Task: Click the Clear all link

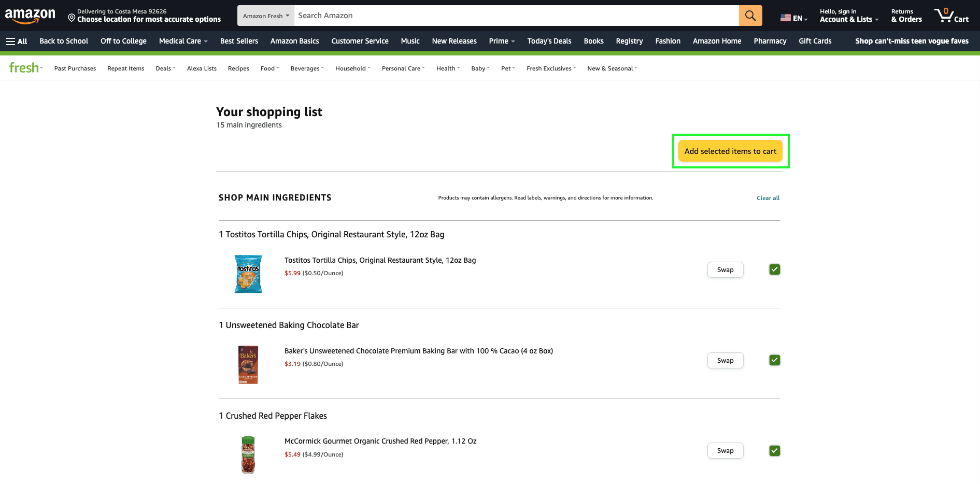Action: pos(768,198)
